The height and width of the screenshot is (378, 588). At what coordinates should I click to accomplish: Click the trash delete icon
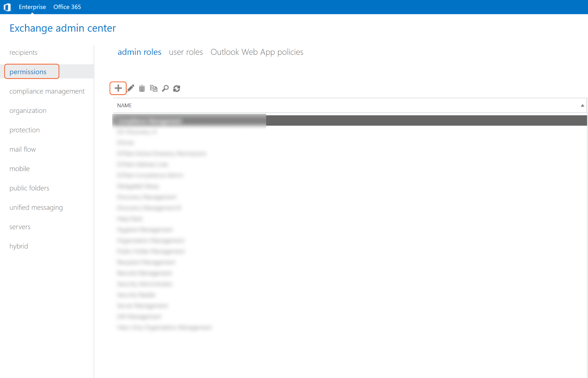[142, 88]
